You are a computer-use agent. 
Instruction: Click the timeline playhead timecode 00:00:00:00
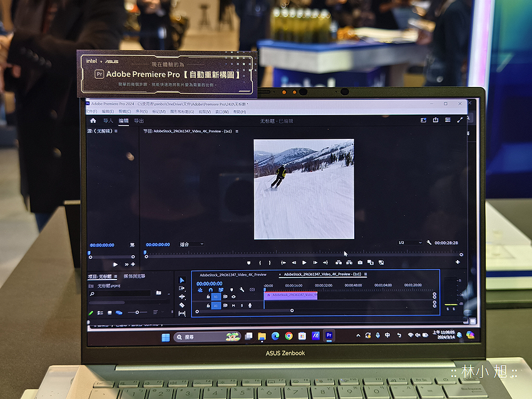[210, 284]
